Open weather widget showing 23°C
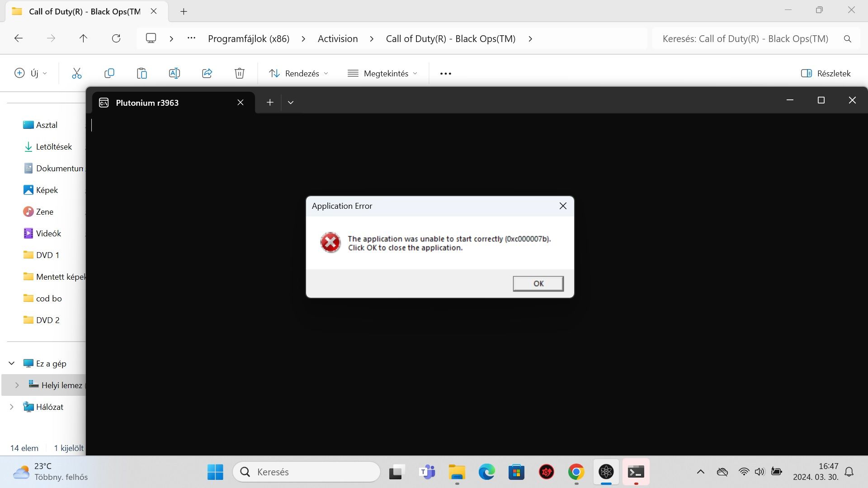This screenshot has height=488, width=868. coord(50,472)
